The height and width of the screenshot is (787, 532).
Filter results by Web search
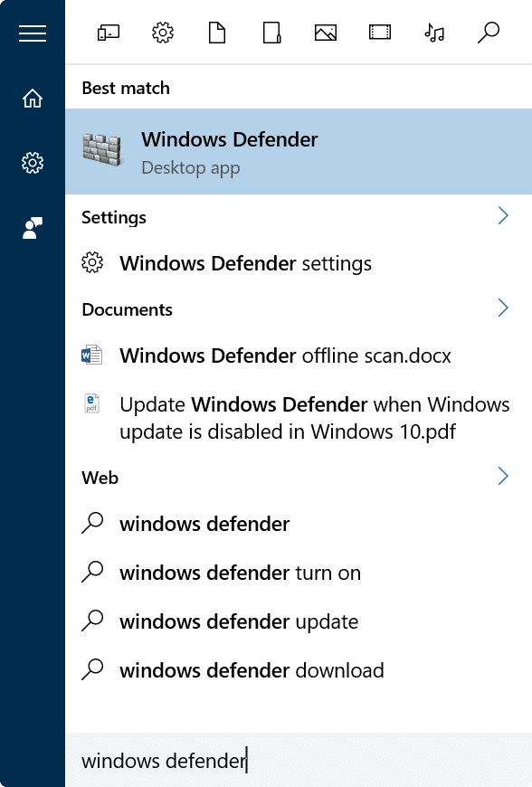489,33
